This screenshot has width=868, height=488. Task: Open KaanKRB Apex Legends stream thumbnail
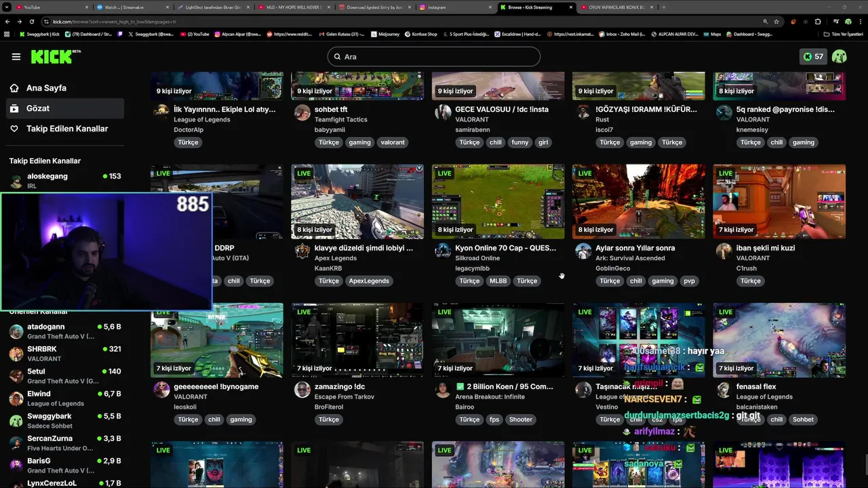(x=357, y=201)
